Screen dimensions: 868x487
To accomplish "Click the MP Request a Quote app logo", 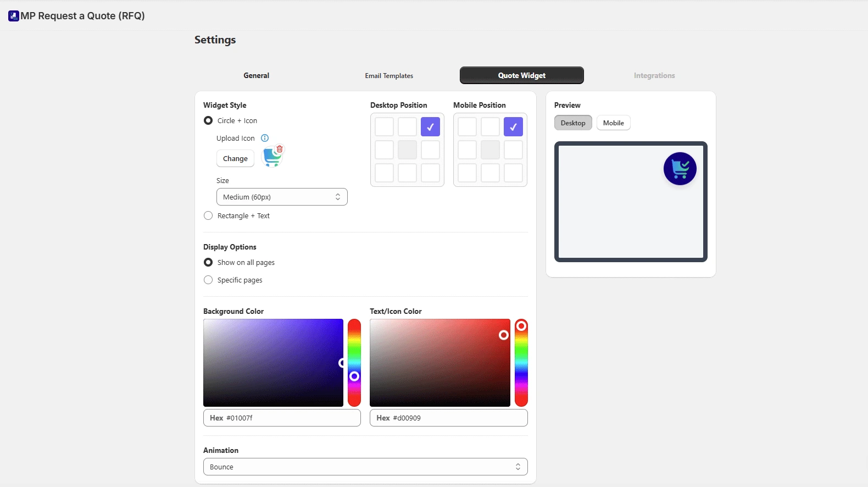I will 14,16.
